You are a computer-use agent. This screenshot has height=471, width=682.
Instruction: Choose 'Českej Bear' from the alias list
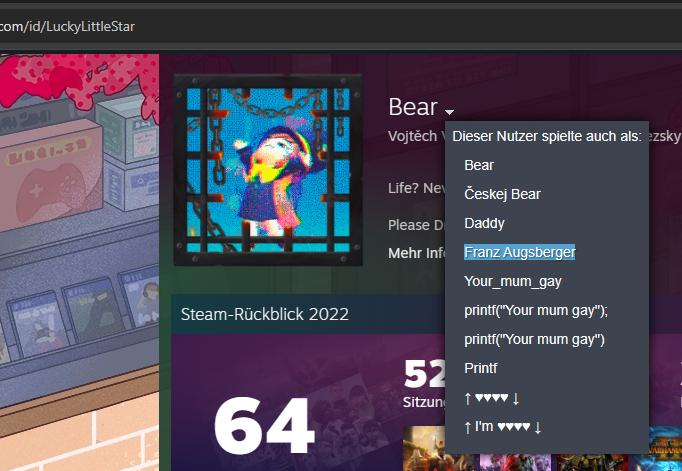click(x=502, y=194)
